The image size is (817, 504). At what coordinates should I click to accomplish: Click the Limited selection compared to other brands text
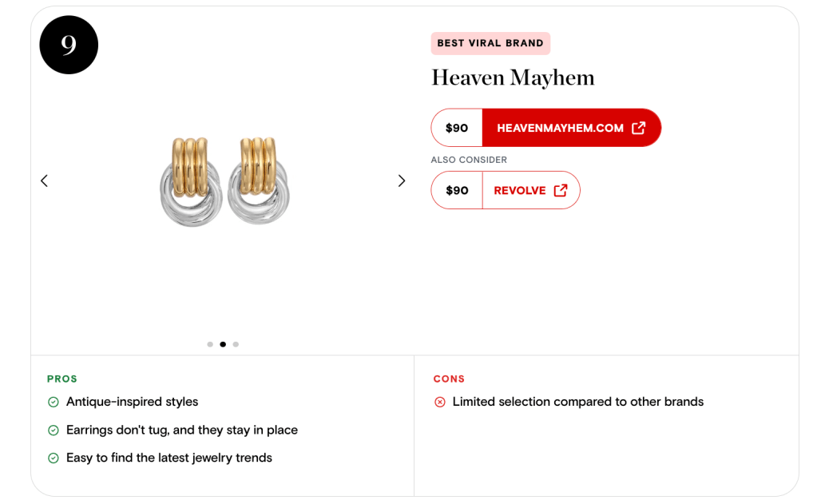coord(577,402)
